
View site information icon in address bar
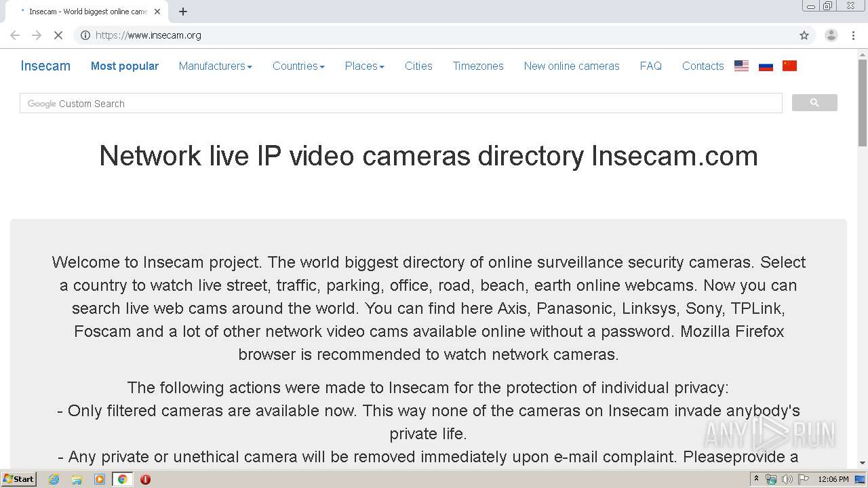pos(85,35)
